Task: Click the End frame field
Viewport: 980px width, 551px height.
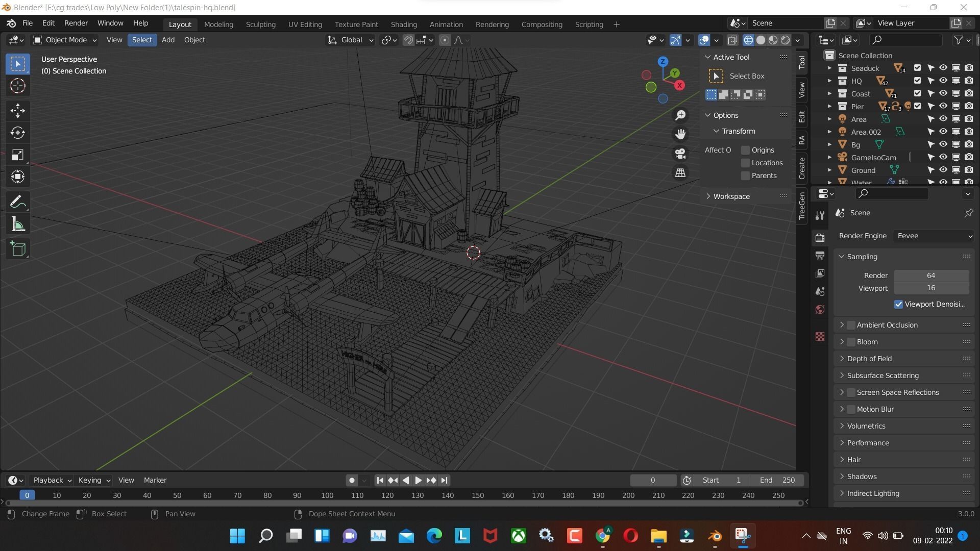Action: coord(777,480)
